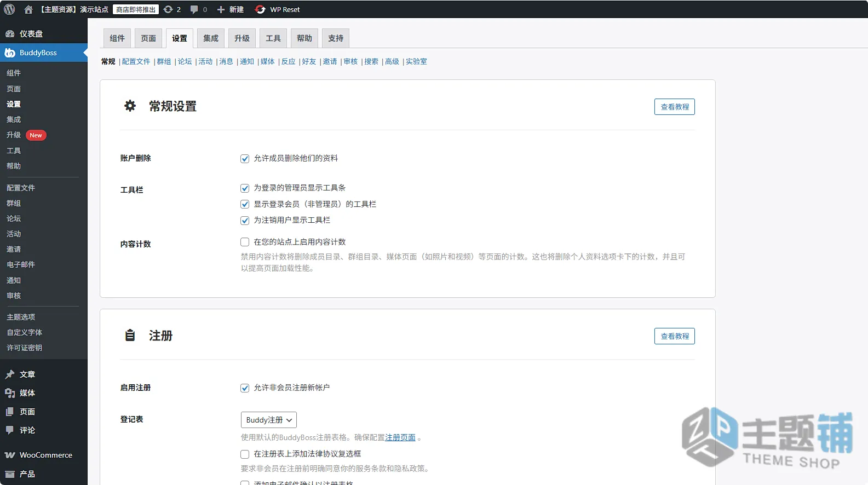Click 【主题资源】演示站点 site name

(74, 9)
